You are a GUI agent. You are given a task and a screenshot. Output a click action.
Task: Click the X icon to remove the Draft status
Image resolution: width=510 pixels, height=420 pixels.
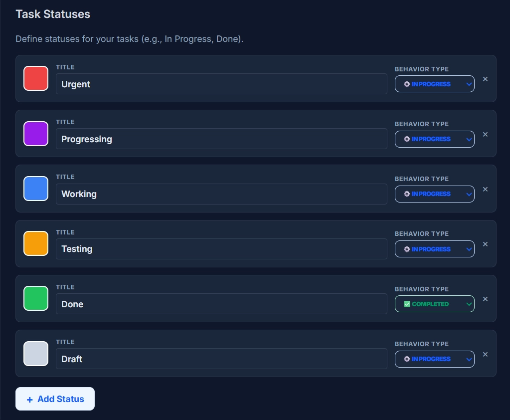pos(485,354)
